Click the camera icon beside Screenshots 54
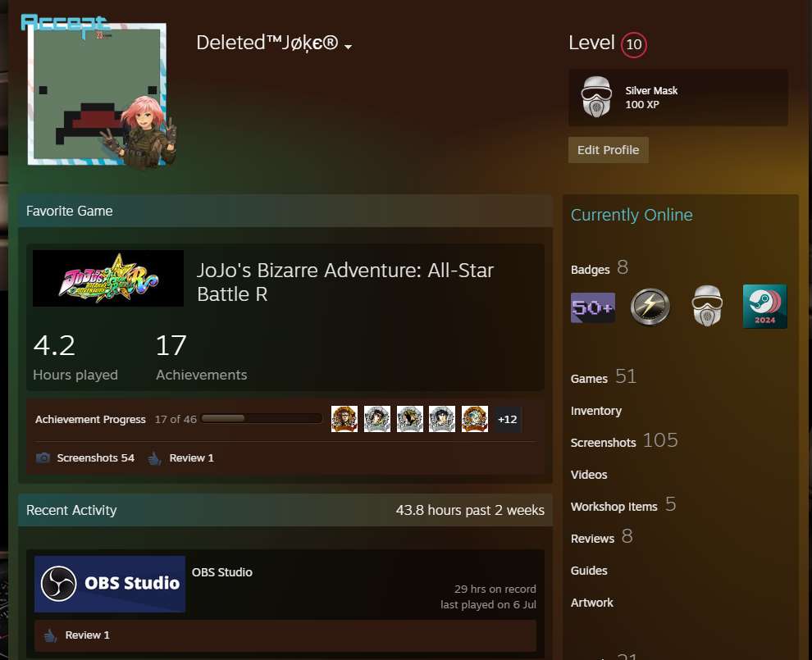This screenshot has height=660, width=812. click(x=43, y=457)
